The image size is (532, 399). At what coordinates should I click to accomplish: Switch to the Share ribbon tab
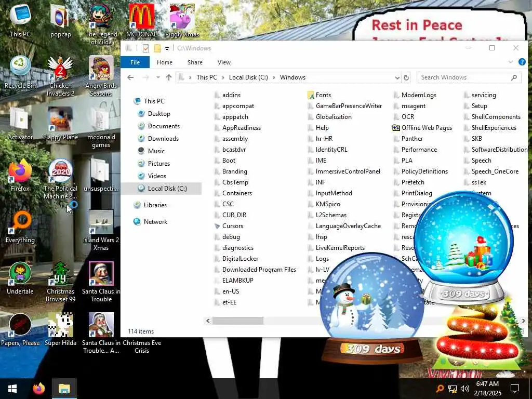(195, 62)
